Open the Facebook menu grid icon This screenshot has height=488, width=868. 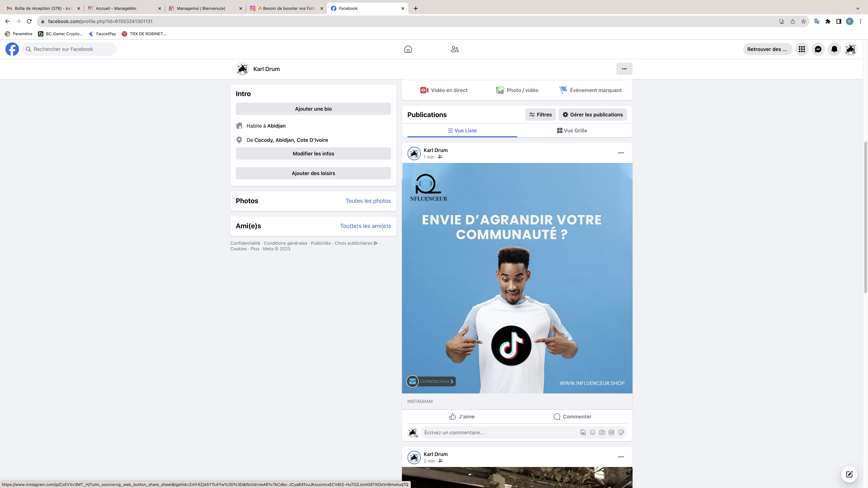click(802, 49)
